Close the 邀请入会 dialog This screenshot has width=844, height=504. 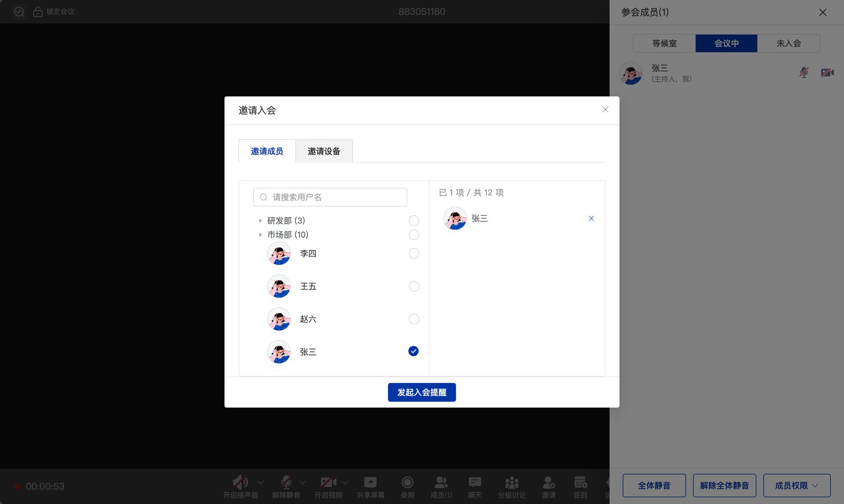point(606,110)
